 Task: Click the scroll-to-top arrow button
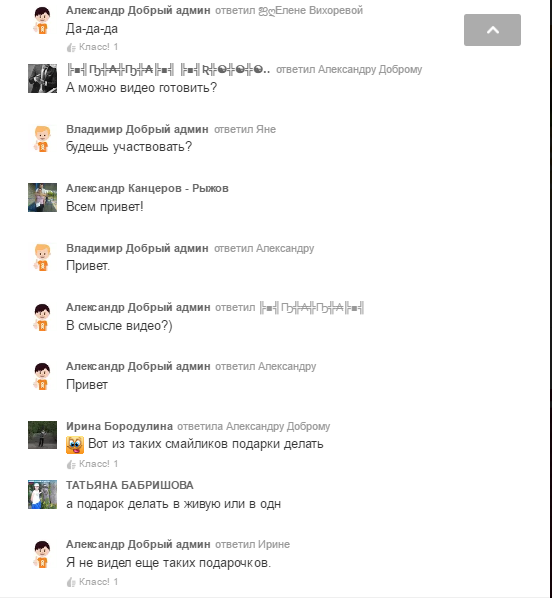click(x=492, y=30)
